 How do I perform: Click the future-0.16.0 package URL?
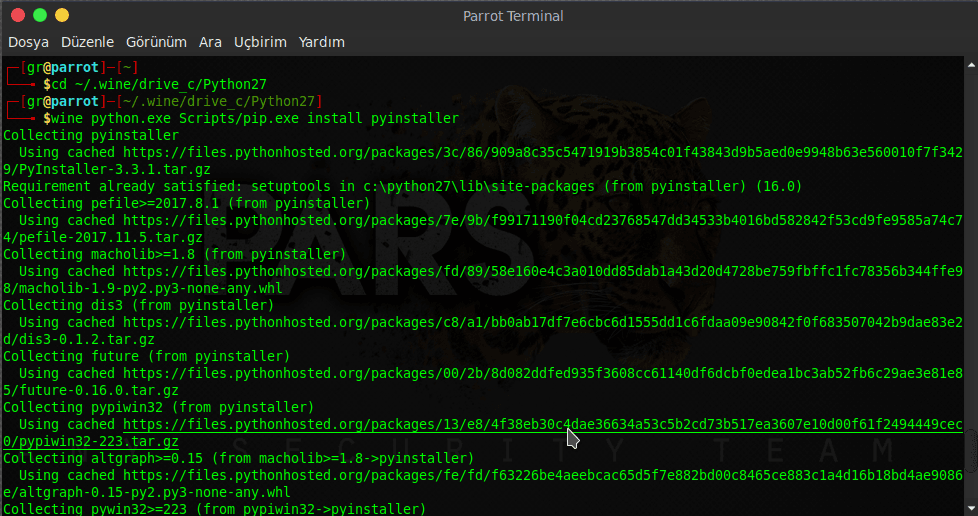pyautogui.click(x=542, y=373)
